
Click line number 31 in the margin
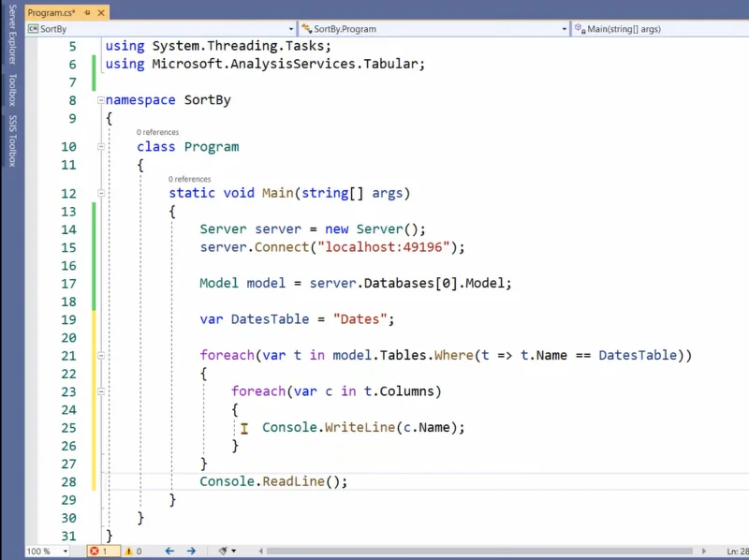pos(68,536)
